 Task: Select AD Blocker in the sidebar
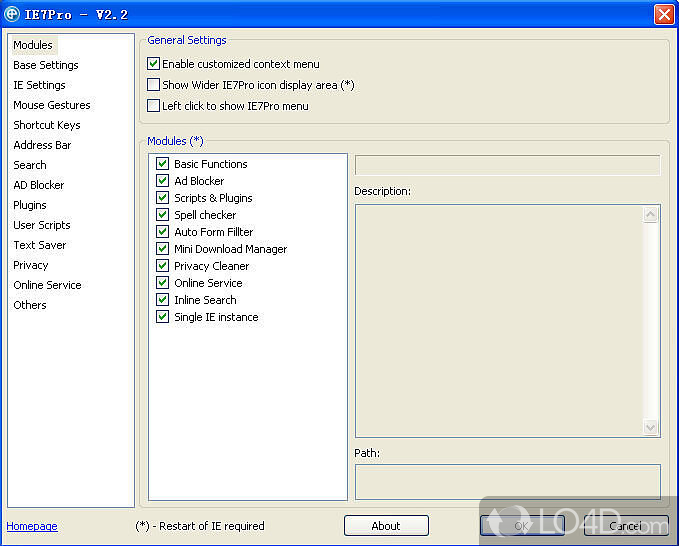click(39, 185)
